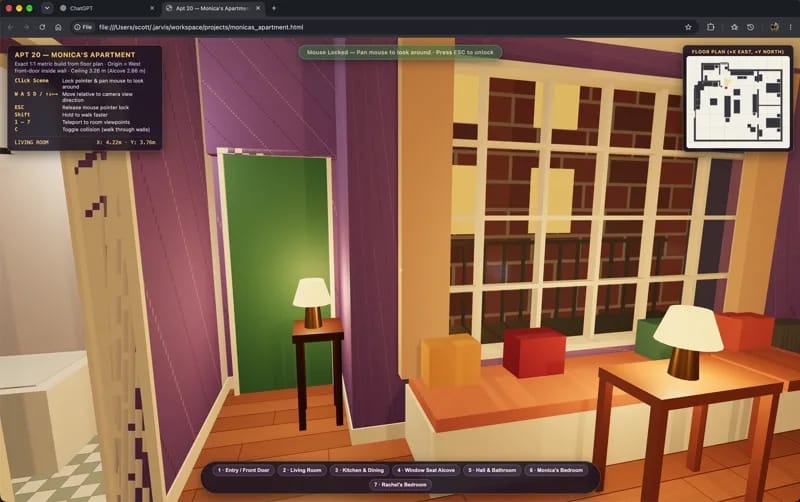Click the File site info chip

83,27
